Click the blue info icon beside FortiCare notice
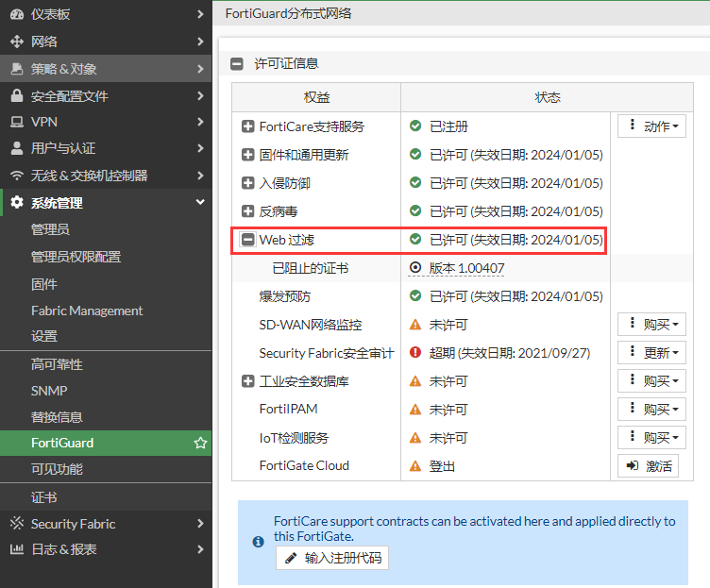710x588 pixels. [x=258, y=542]
